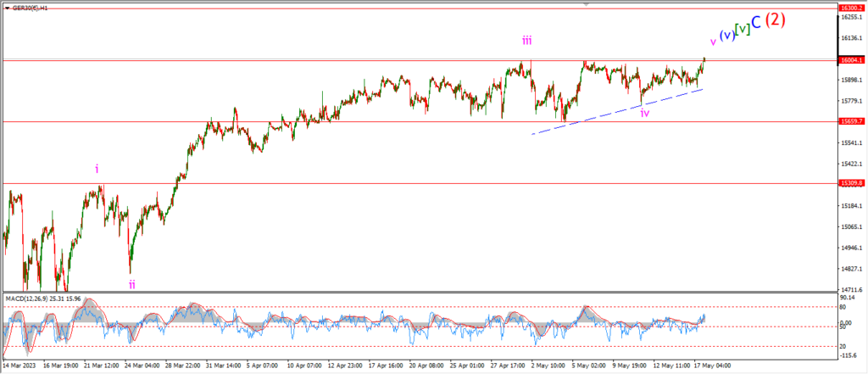Select the pink 'iii' wave label
868x374 pixels.
(x=526, y=40)
